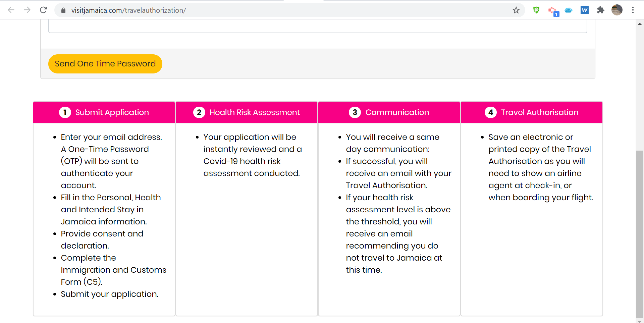
Task: Select the Submit Application step header
Action: point(104,112)
